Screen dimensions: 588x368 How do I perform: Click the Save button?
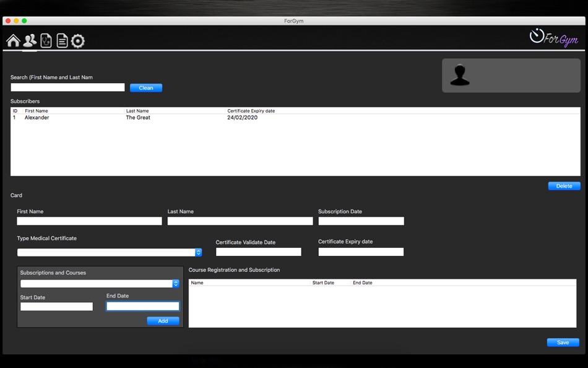[x=563, y=342]
